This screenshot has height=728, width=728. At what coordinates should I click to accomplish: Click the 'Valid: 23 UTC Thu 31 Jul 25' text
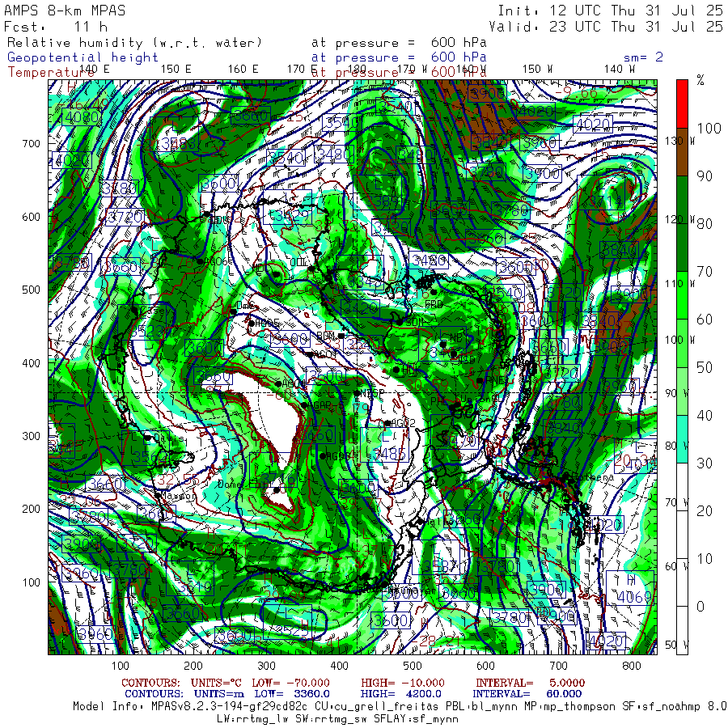point(606,27)
